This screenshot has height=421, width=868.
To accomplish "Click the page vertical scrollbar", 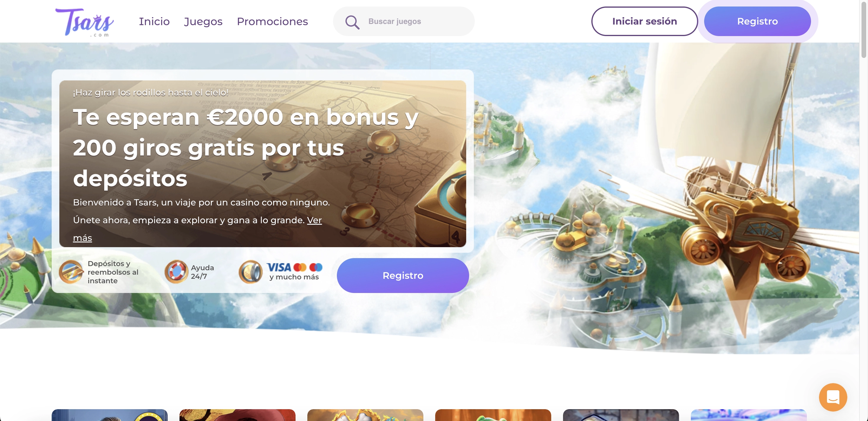I will (864, 210).
